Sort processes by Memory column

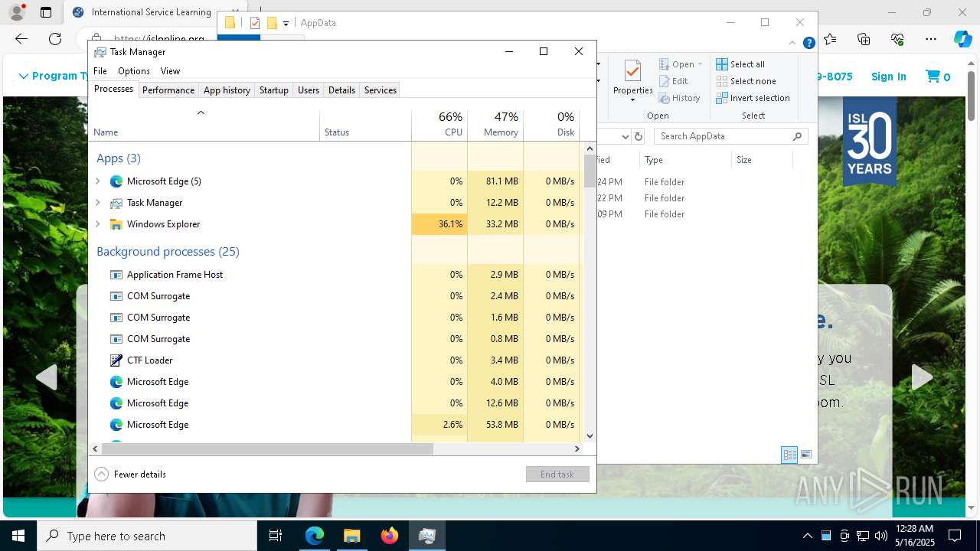(x=495, y=125)
